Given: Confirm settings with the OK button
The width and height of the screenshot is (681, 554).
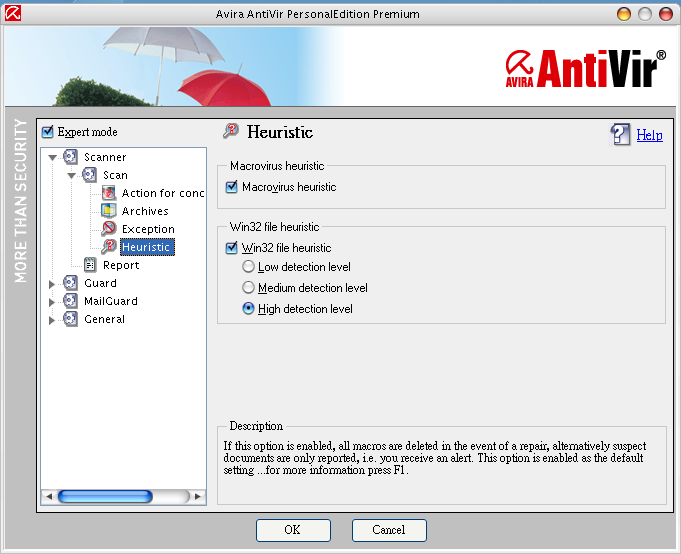Looking at the screenshot, I should (293, 530).
